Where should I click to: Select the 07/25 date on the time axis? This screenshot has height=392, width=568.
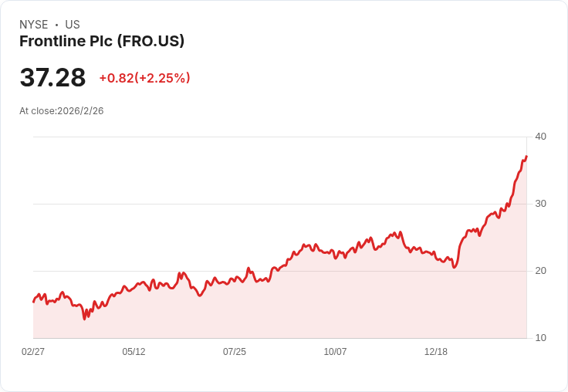235,352
